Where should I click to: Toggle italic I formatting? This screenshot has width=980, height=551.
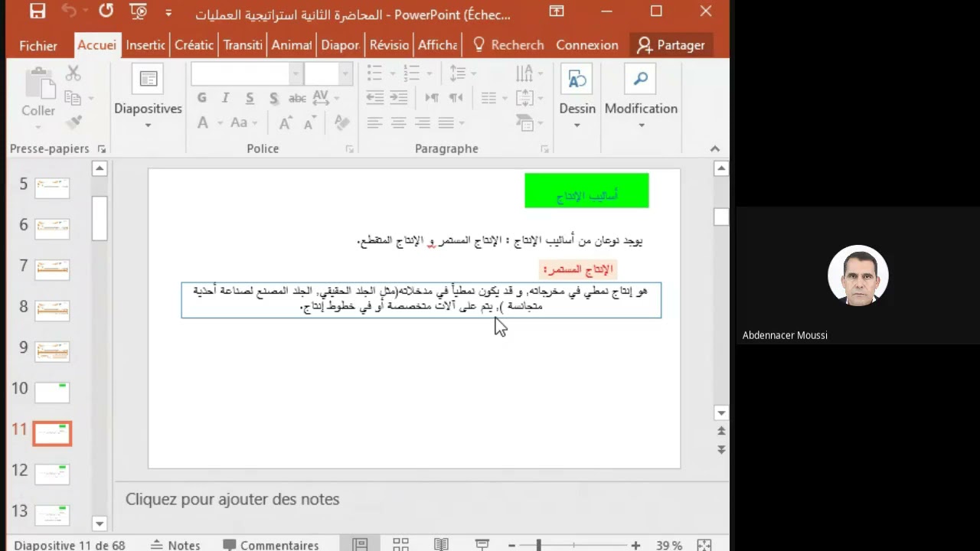(226, 98)
